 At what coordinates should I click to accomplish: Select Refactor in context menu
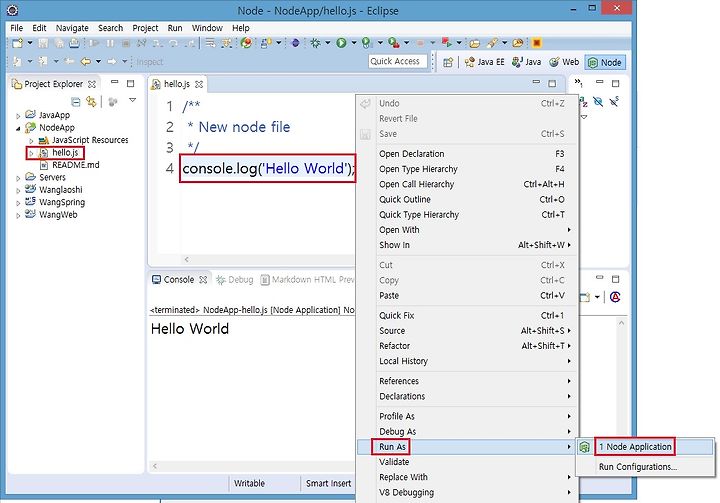point(467,346)
